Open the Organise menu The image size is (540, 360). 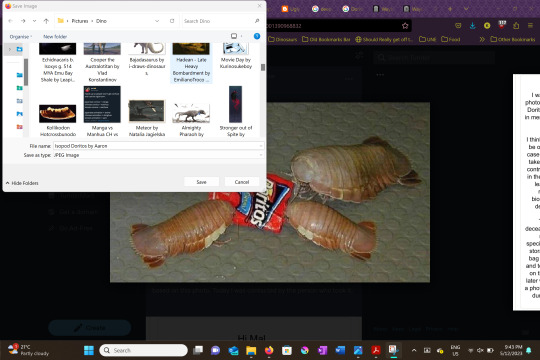tap(21, 37)
